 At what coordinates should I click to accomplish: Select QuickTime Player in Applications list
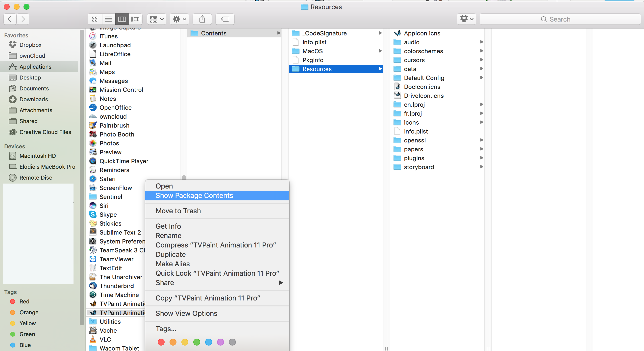pos(133,161)
